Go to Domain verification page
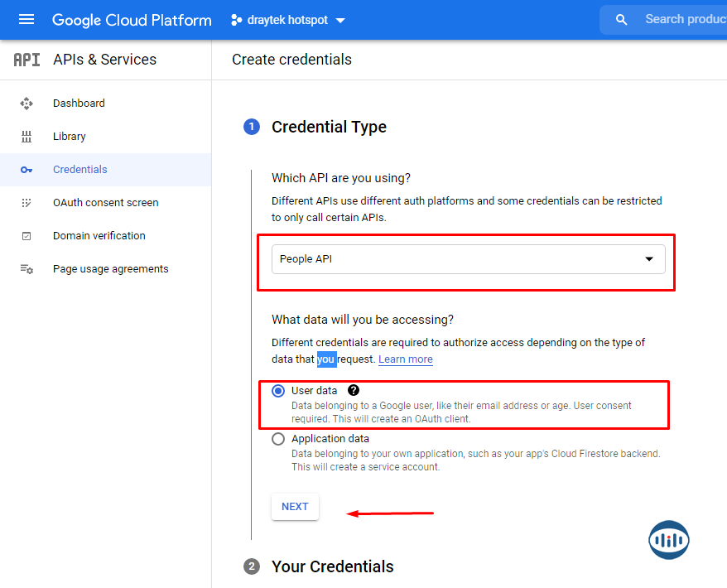Viewport: 727px width, 588px height. coord(99,236)
